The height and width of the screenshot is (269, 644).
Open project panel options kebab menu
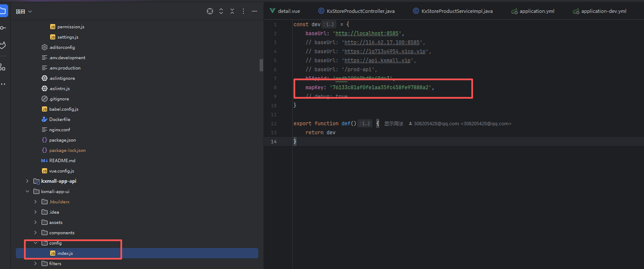click(x=243, y=11)
